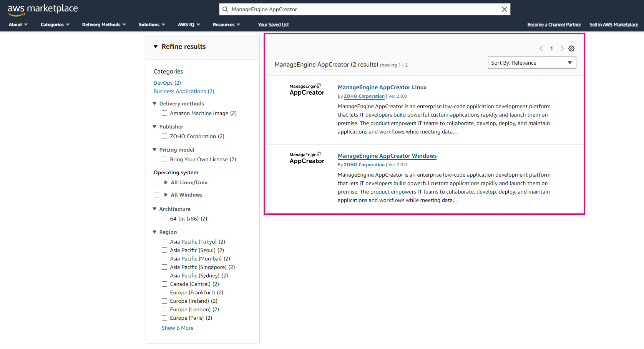This screenshot has height=349, width=644.
Task: Click the AWS Marketplace logo
Action: coord(43,10)
